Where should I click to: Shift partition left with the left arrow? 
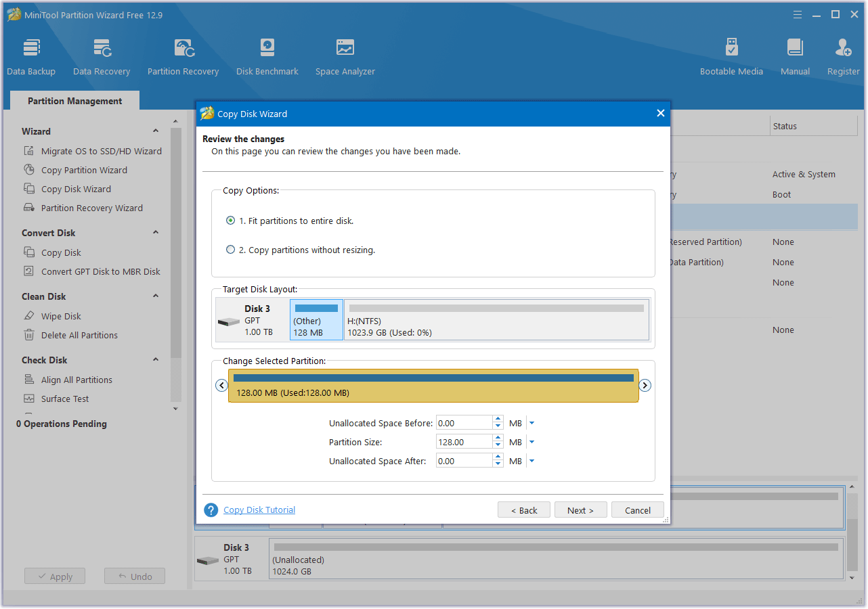tap(221, 385)
